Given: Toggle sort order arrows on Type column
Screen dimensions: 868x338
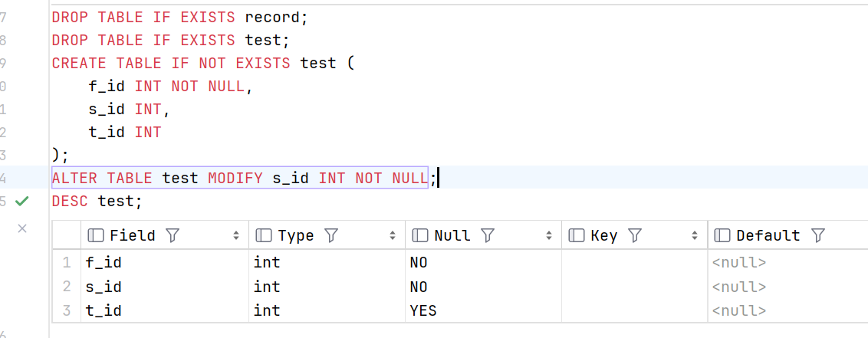Looking at the screenshot, I should click(x=393, y=235).
